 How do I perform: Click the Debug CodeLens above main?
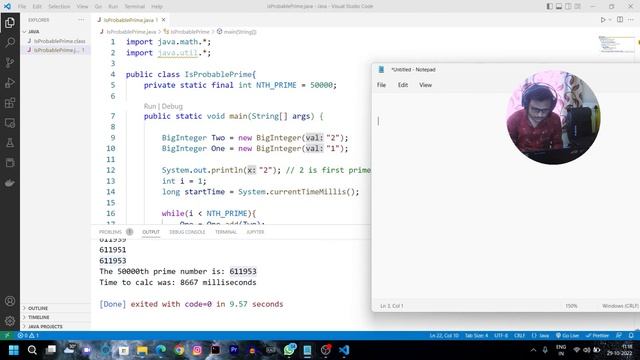point(172,106)
